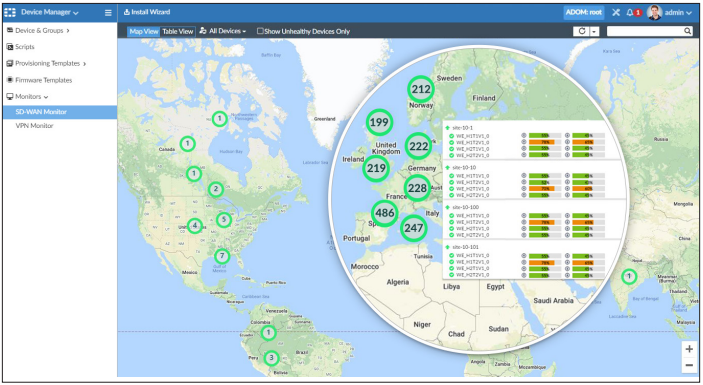Click the refresh icon button
The width and height of the screenshot is (703, 385).
[581, 31]
